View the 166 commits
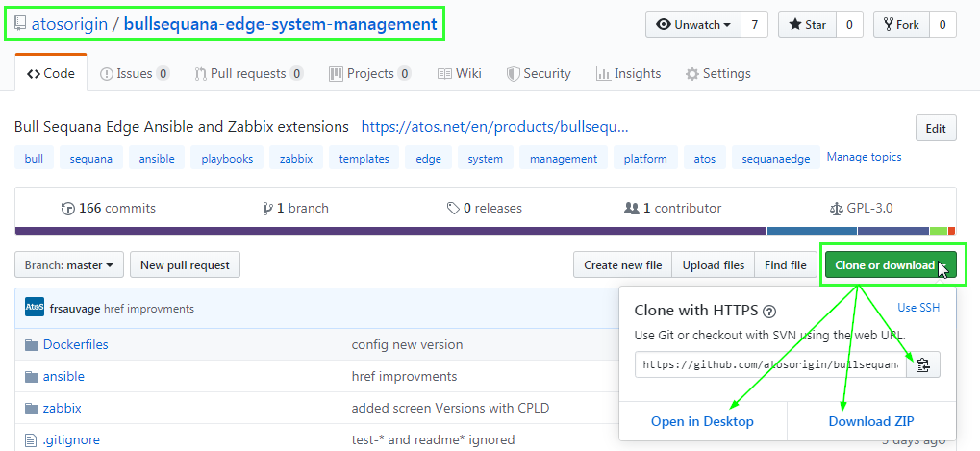This screenshot has height=451, width=980. point(109,208)
